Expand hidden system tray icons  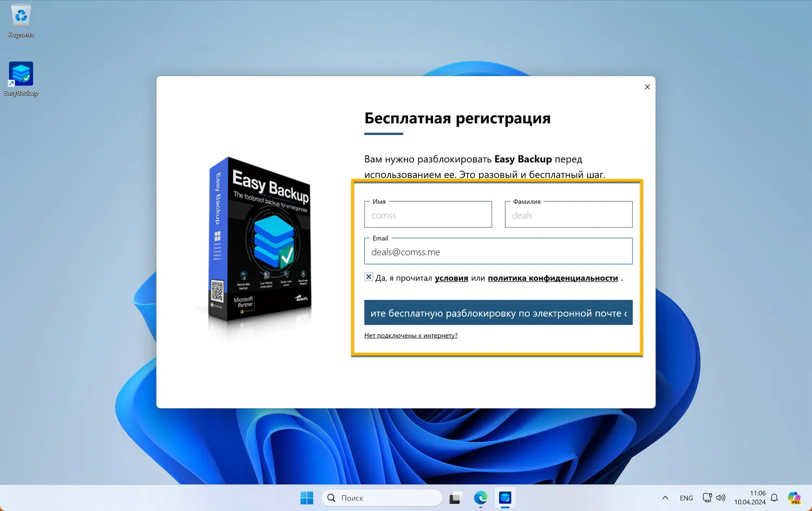click(x=665, y=497)
